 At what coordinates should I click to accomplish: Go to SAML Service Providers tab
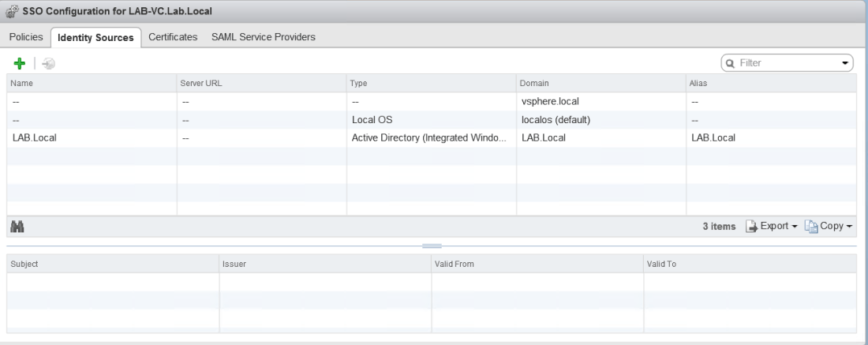263,38
